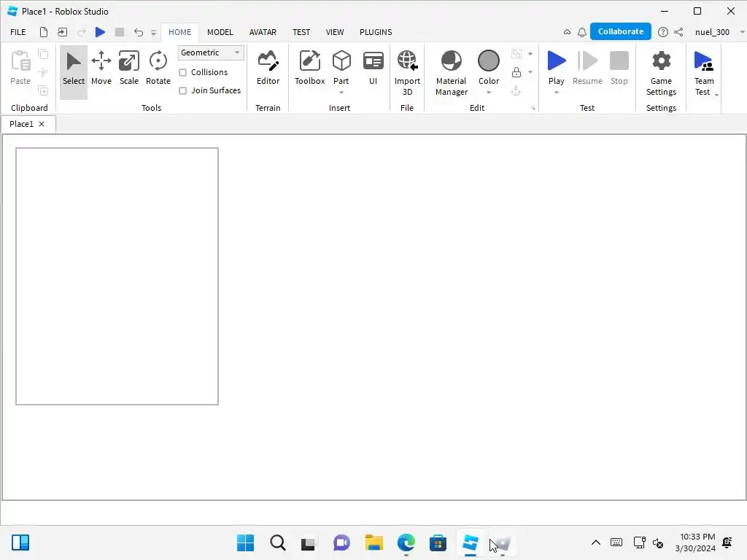Viewport: 747px width, 560px height.
Task: Click the Play button in Test group
Action: tap(556, 66)
